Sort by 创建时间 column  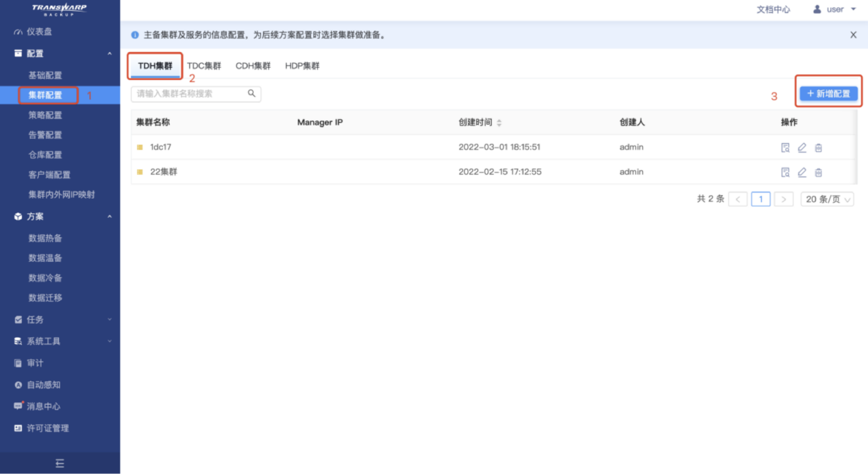[x=499, y=123]
